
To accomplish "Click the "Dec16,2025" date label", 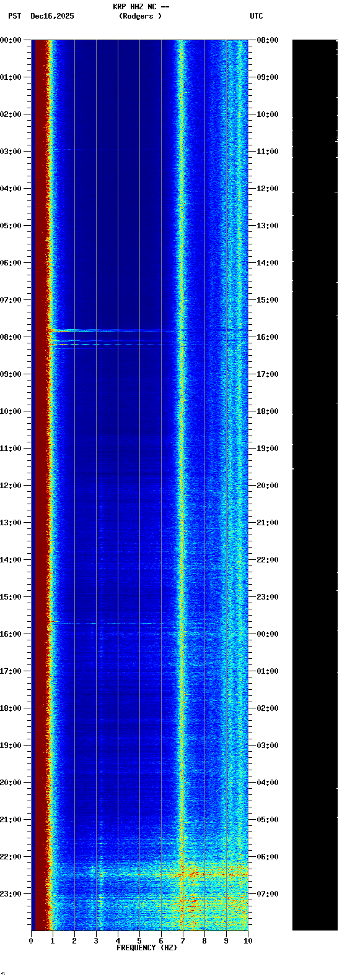I will (52, 16).
